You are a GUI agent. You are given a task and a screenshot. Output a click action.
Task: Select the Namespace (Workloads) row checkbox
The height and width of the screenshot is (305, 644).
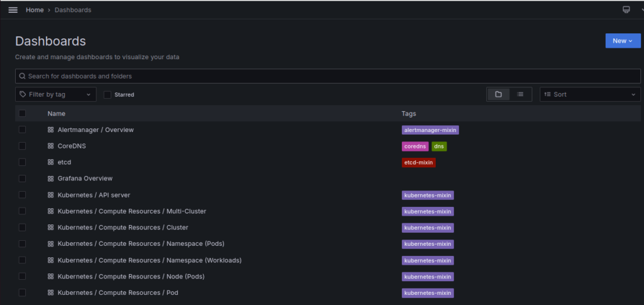pyautogui.click(x=22, y=260)
